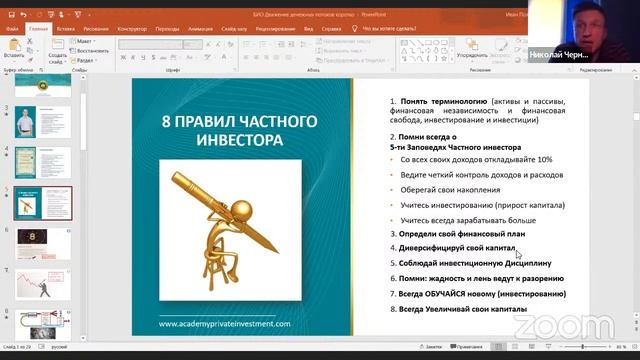This screenshot has height=360, width=640.
Task: Open the Буфер обмена clipboard dialog launcher
Action: coord(41,70)
